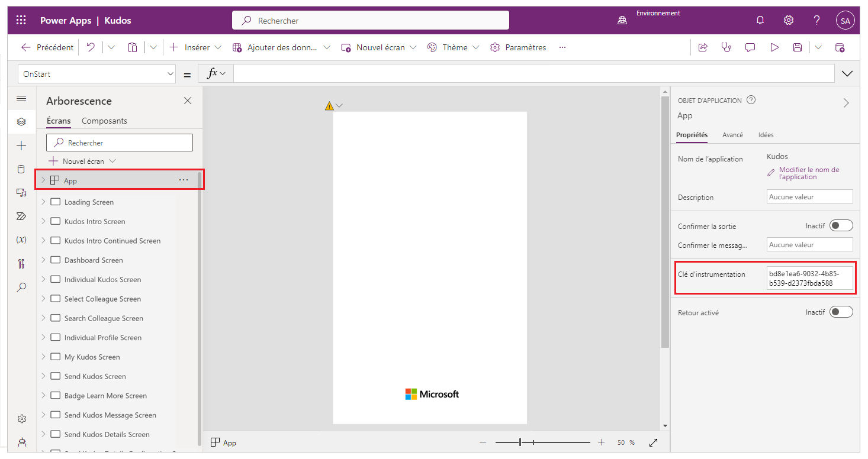Viewport: 868px width, 459px height.
Task: Click the Clé d'instrumentation field
Action: click(809, 279)
